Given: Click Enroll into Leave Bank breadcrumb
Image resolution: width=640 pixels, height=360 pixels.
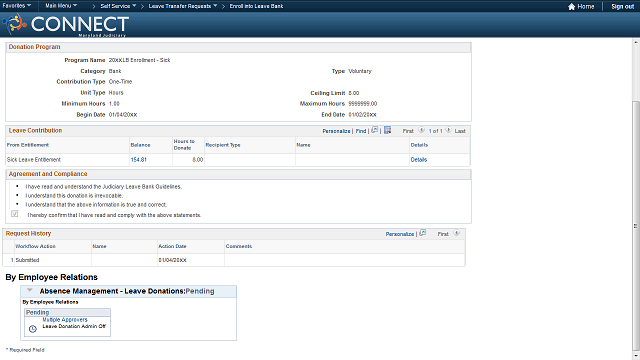Looking at the screenshot, I should tap(256, 6).
